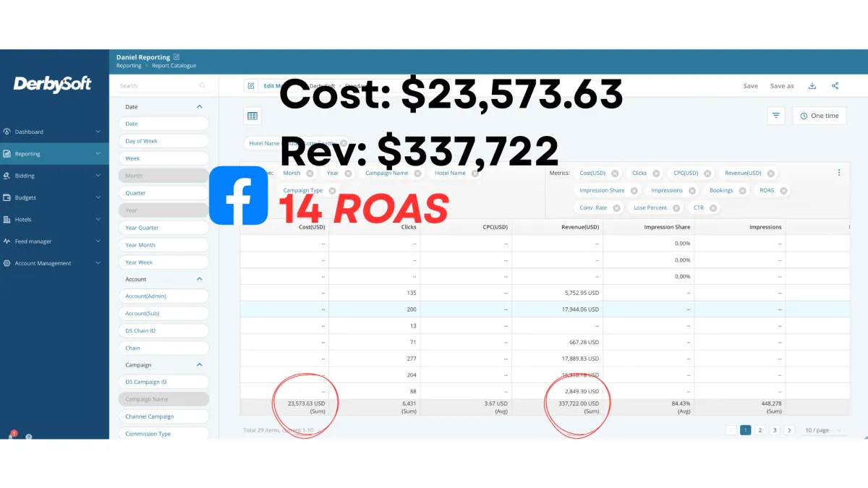Remove the Bookings metric chip
Viewport: 868px width, 488px height.
[x=743, y=191]
